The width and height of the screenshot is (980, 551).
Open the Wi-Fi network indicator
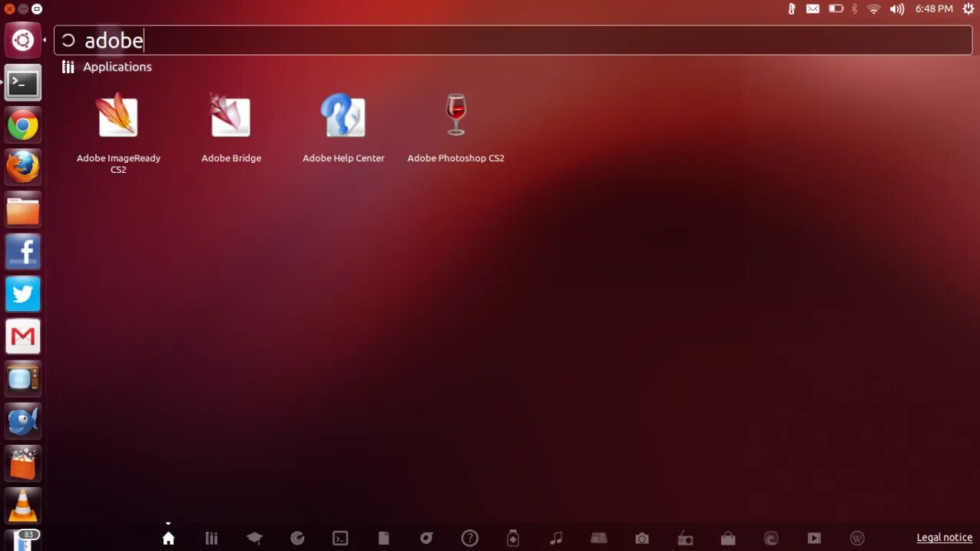(873, 8)
